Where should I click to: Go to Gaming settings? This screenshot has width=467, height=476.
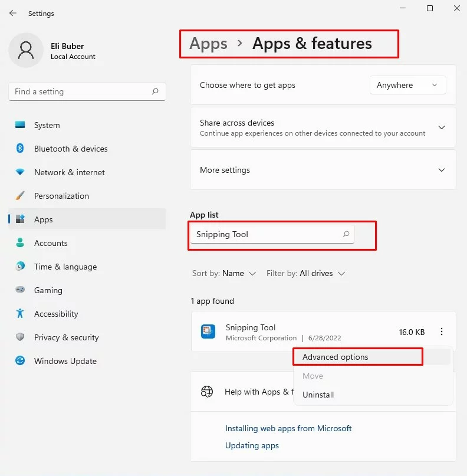(87, 290)
